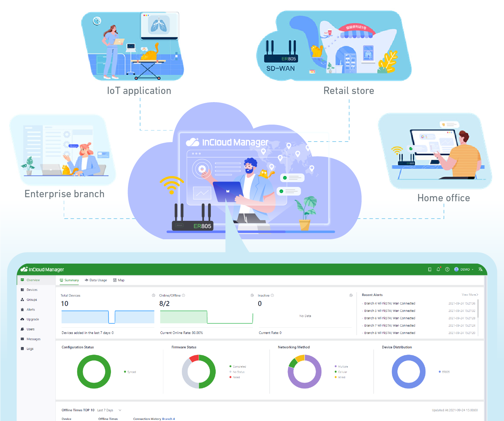Open the Branch 4 connection history link
This screenshot has width=504, height=421.
[x=168, y=419]
